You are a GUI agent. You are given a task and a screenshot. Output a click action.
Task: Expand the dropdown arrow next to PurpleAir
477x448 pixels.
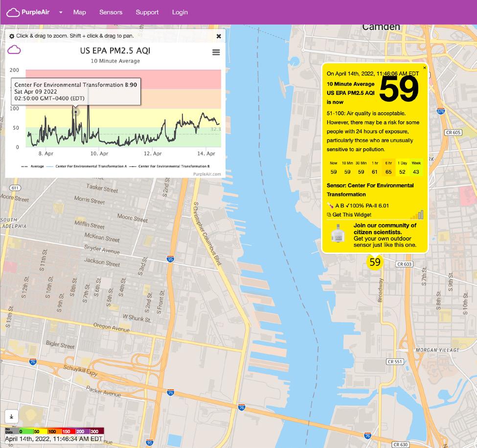tap(61, 12)
